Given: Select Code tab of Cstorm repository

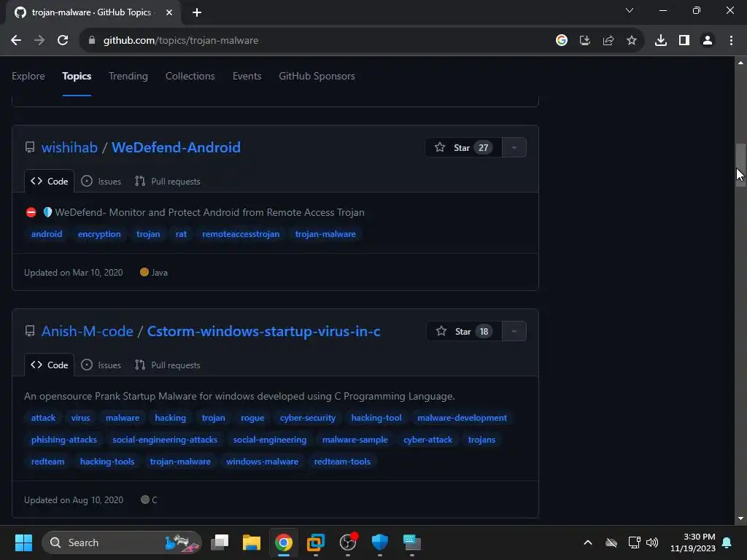Looking at the screenshot, I should [49, 365].
